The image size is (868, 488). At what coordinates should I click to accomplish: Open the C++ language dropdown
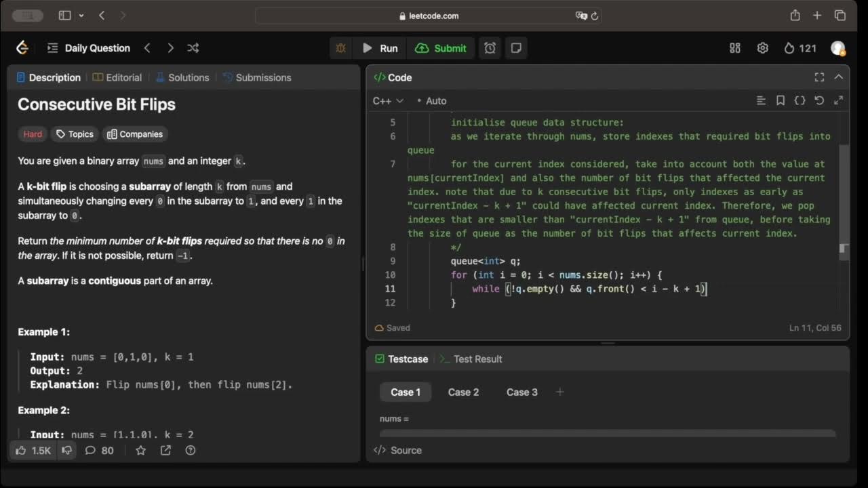(388, 101)
